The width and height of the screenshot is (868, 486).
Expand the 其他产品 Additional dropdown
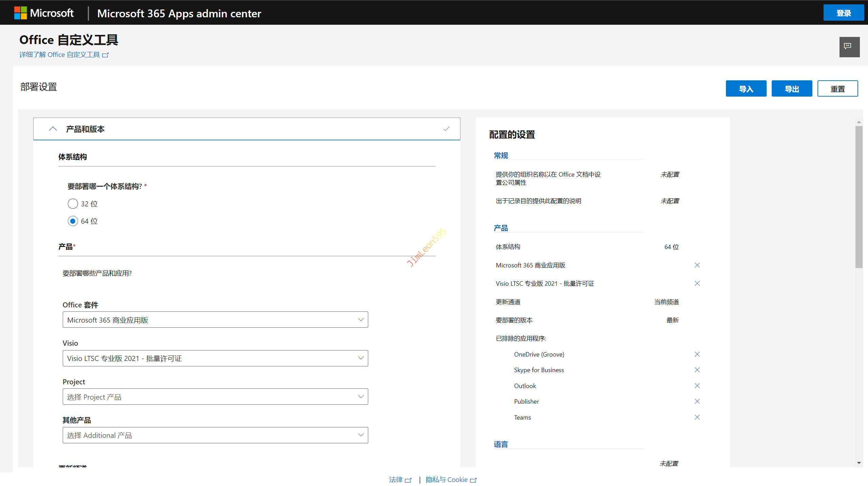point(215,435)
